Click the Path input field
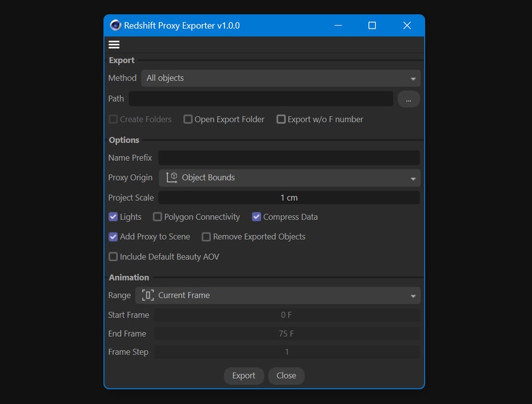 click(260, 99)
